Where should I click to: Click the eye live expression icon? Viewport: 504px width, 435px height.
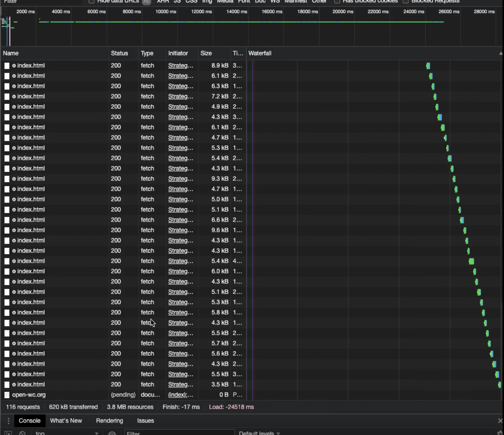[x=112, y=433]
